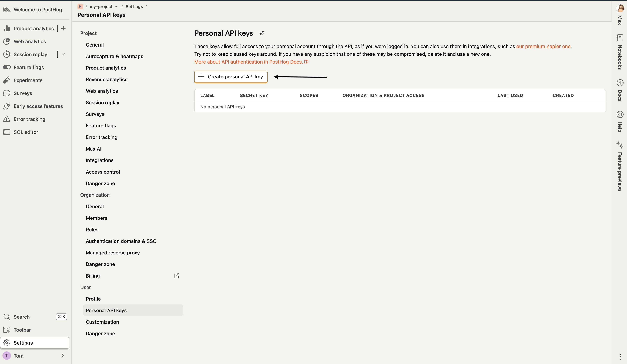Open Help from the right sidebar icon
The image size is (627, 364).
pyautogui.click(x=620, y=114)
